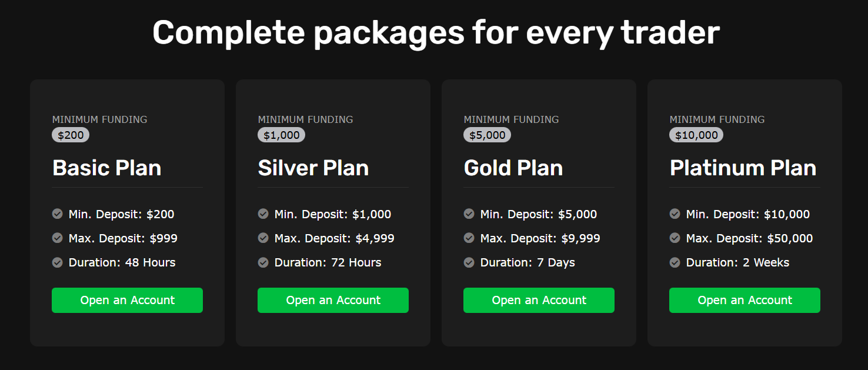
Task: Open an Account under Platinum Plan
Action: (x=745, y=300)
